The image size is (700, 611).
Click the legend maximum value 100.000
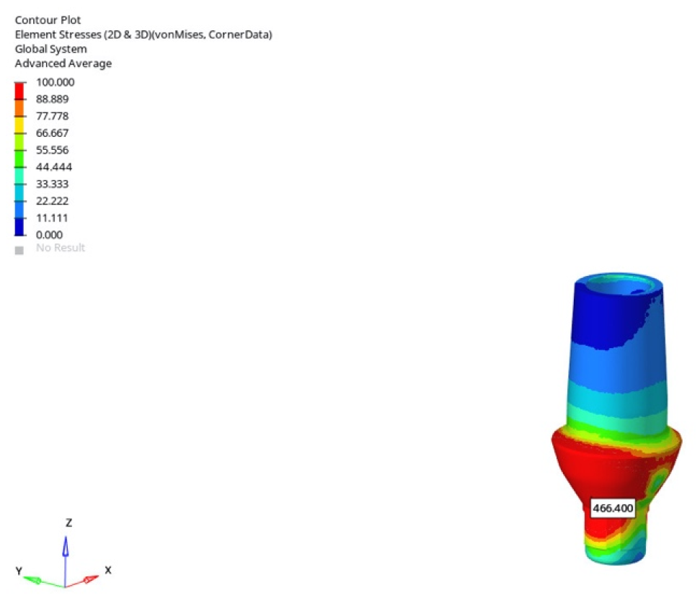pos(55,82)
